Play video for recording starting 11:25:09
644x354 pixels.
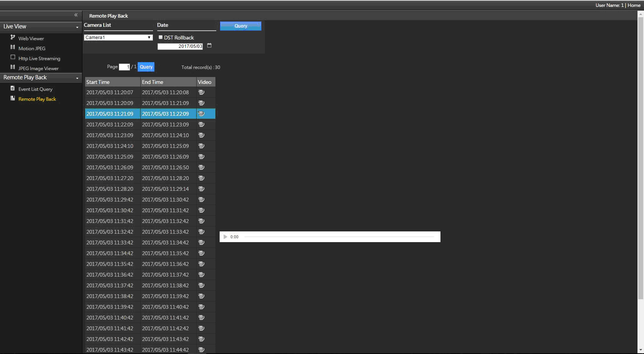(201, 157)
